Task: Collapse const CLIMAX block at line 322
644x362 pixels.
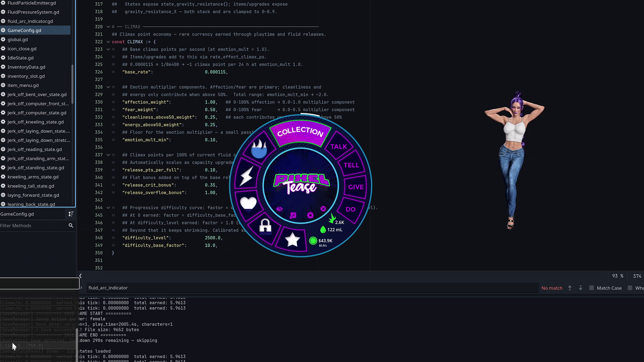Action: pyautogui.click(x=108, y=42)
